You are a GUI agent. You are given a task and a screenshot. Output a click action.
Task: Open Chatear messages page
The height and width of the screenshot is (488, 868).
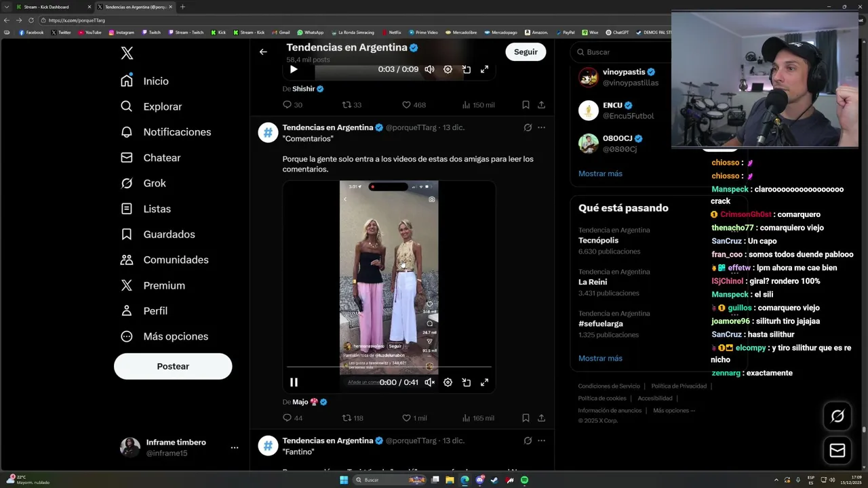click(x=151, y=157)
